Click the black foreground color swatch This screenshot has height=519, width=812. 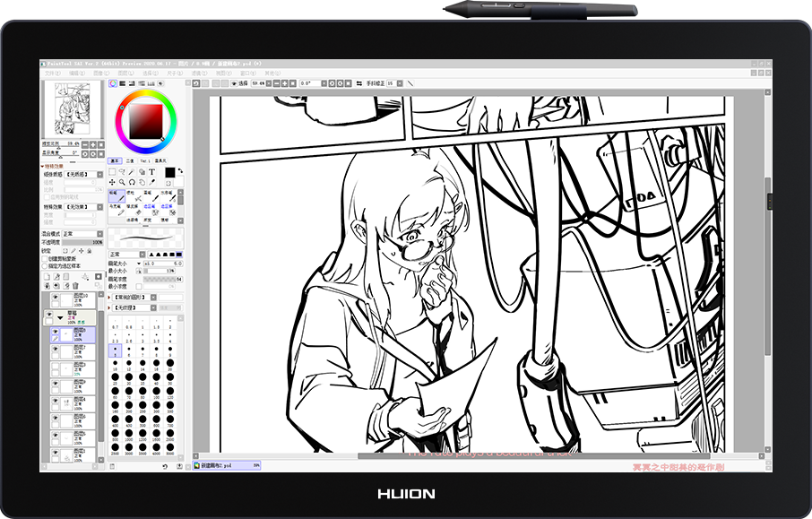coord(170,172)
